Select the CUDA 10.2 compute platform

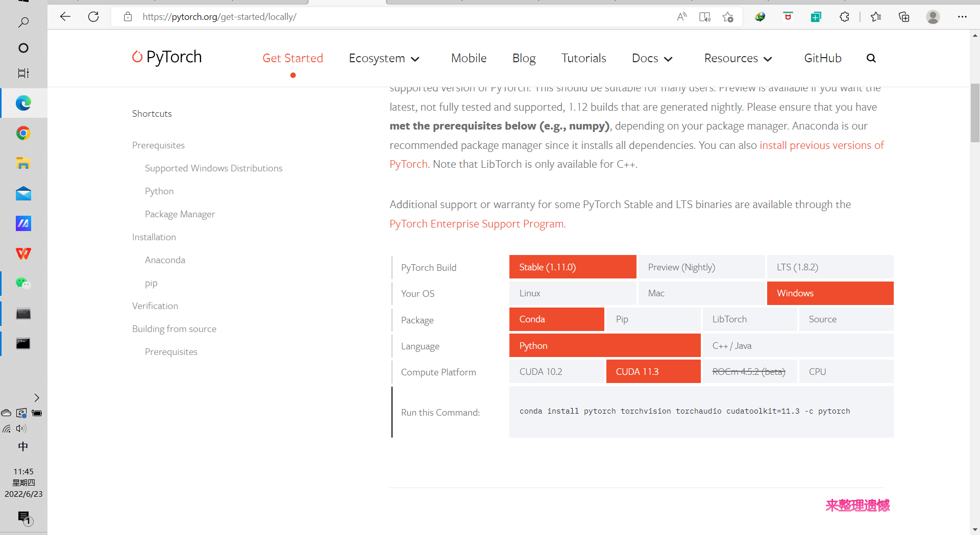point(556,372)
